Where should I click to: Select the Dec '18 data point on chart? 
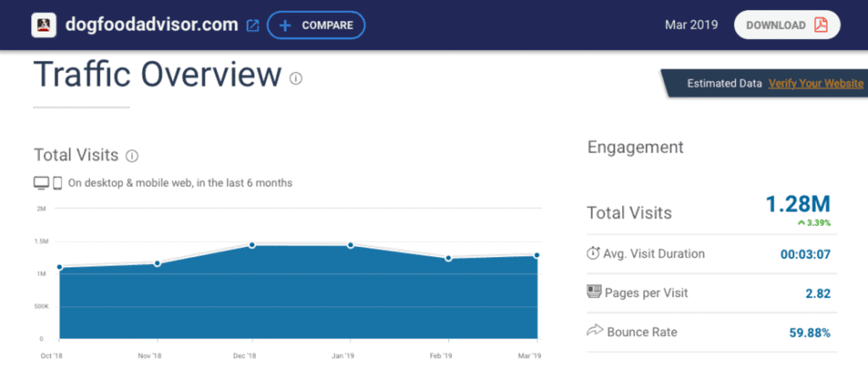tap(252, 245)
